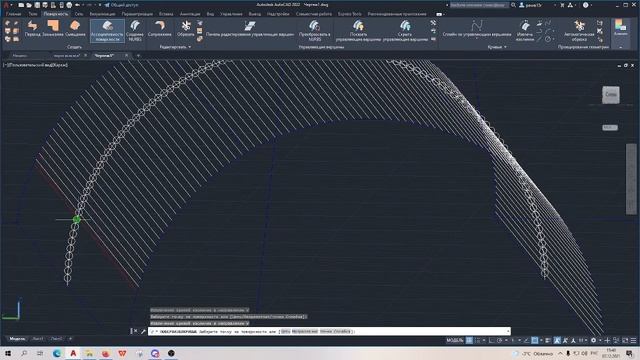Click Преобразовать в NURBS tool
The image size is (640, 360).
click(314, 31)
